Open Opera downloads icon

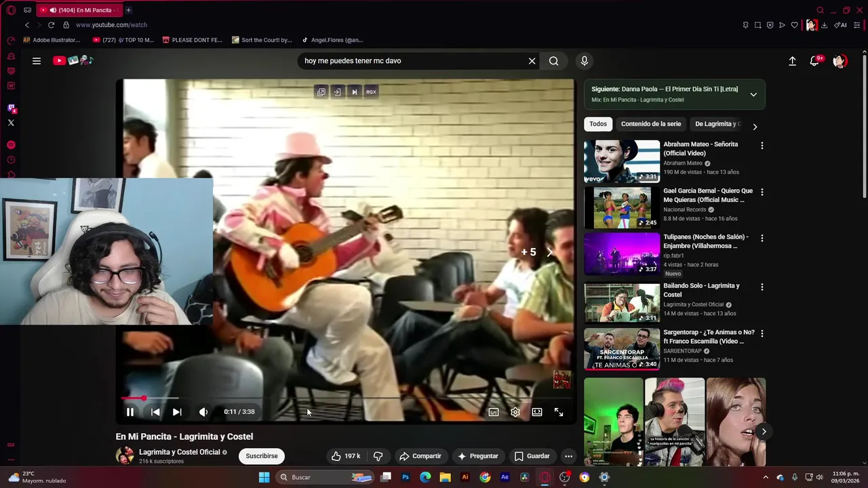[824, 25]
